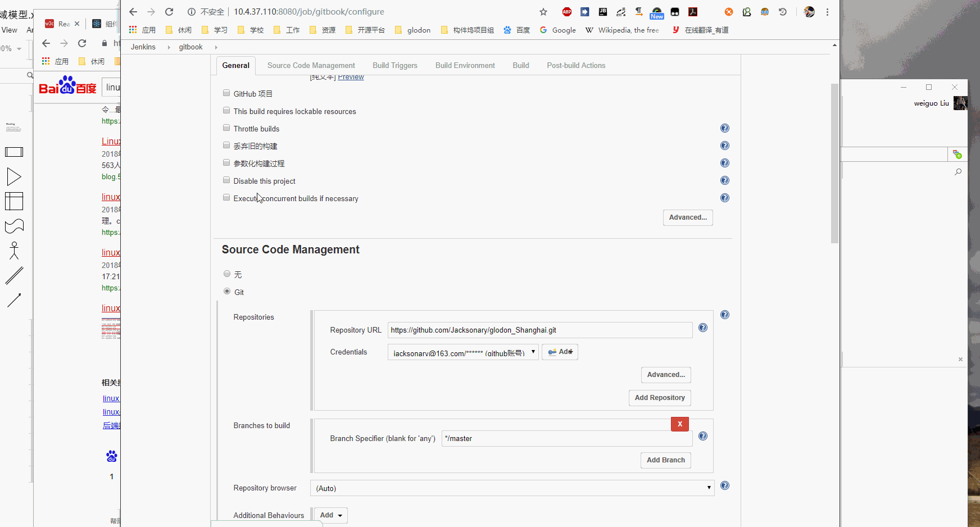Select the Git radio button

[227, 291]
